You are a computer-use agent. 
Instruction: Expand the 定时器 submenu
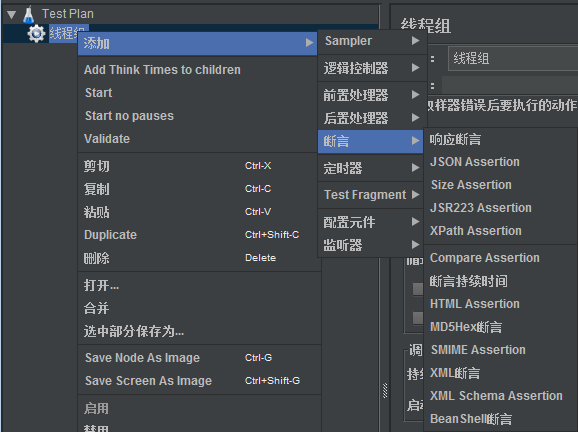coord(370,168)
